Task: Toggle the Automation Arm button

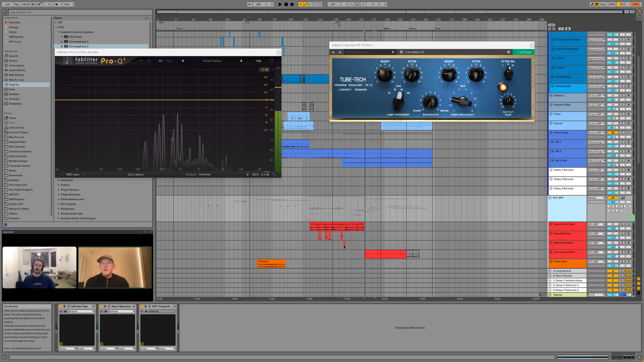Action: pyautogui.click(x=306, y=4)
